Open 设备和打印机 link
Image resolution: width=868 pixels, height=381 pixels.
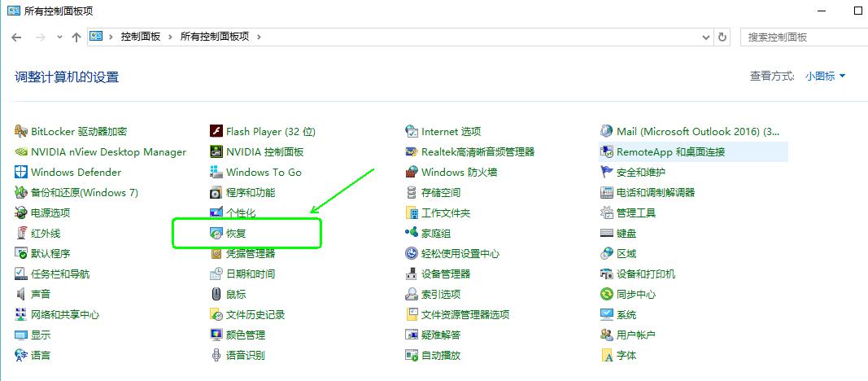646,274
